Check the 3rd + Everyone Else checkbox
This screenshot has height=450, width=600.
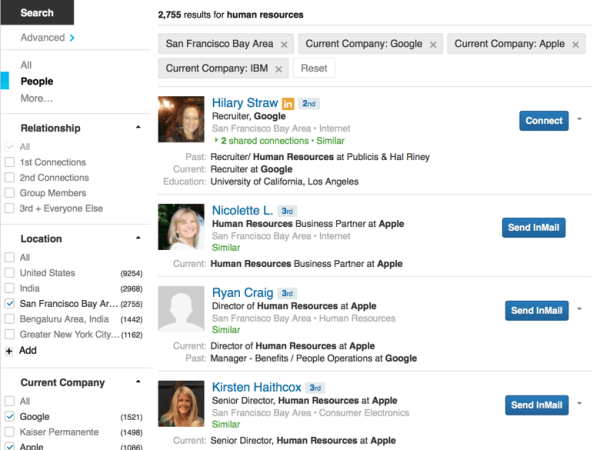(10, 209)
